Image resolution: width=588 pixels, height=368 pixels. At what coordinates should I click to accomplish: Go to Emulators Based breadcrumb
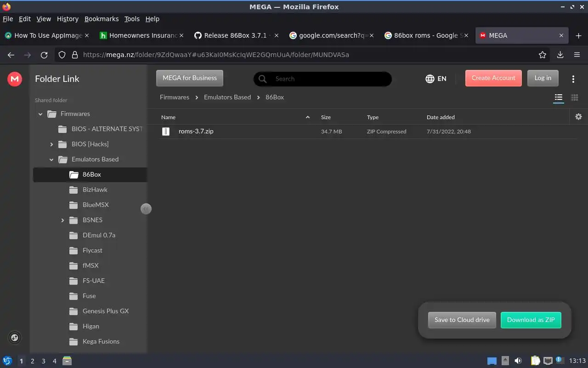coord(227,98)
